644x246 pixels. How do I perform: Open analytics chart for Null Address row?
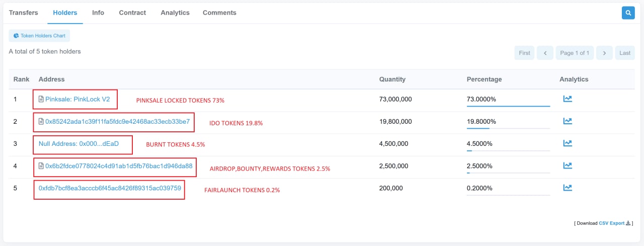pos(568,143)
